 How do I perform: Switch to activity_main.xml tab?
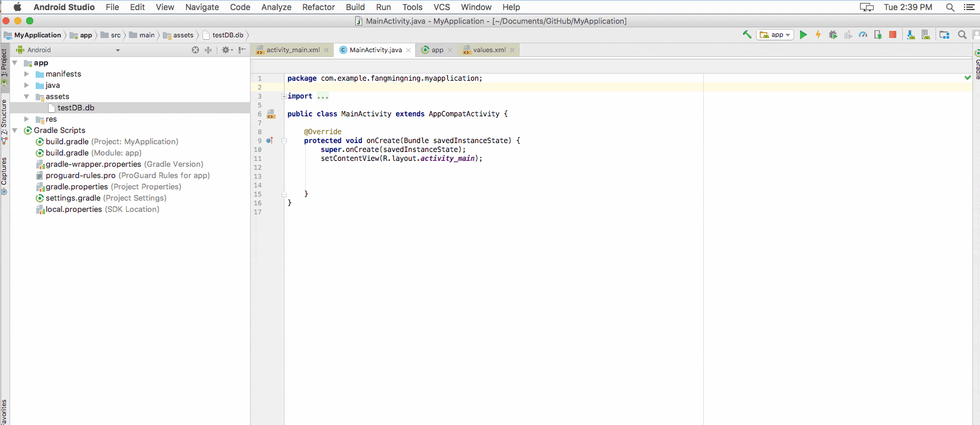pyautogui.click(x=293, y=50)
